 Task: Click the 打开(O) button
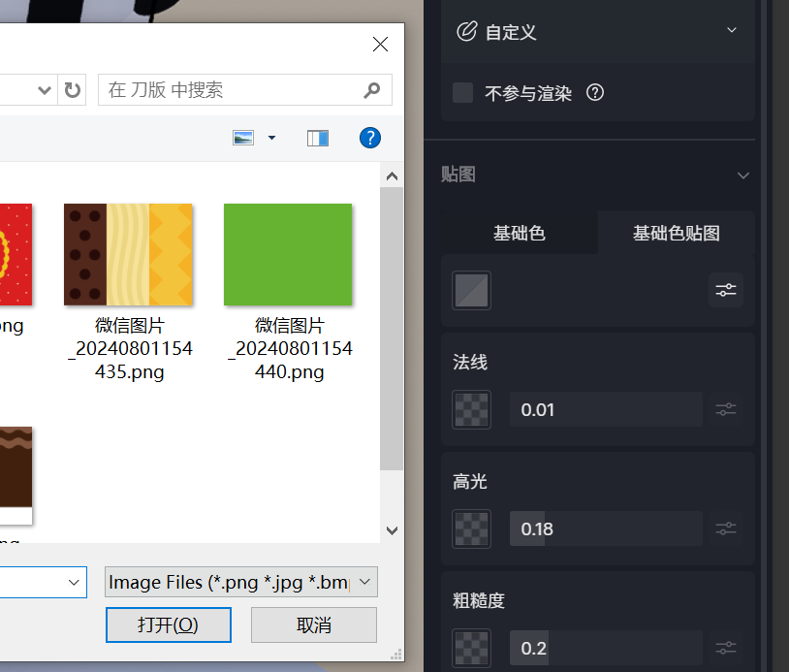click(x=169, y=624)
